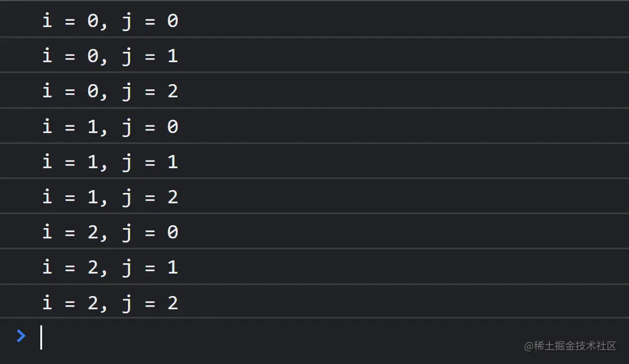Click the j value 0 in the first row
Image resolution: width=629 pixels, height=364 pixels.
pos(172,21)
